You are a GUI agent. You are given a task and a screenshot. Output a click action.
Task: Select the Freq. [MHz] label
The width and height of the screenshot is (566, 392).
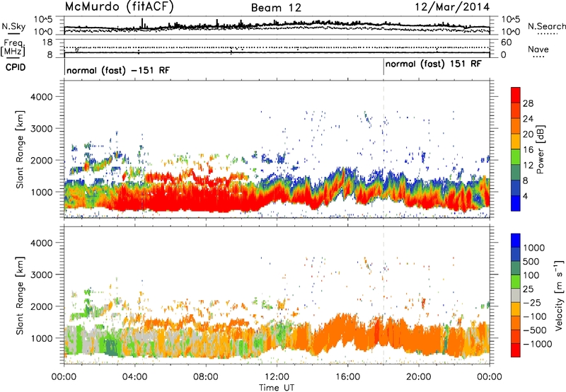point(13,47)
